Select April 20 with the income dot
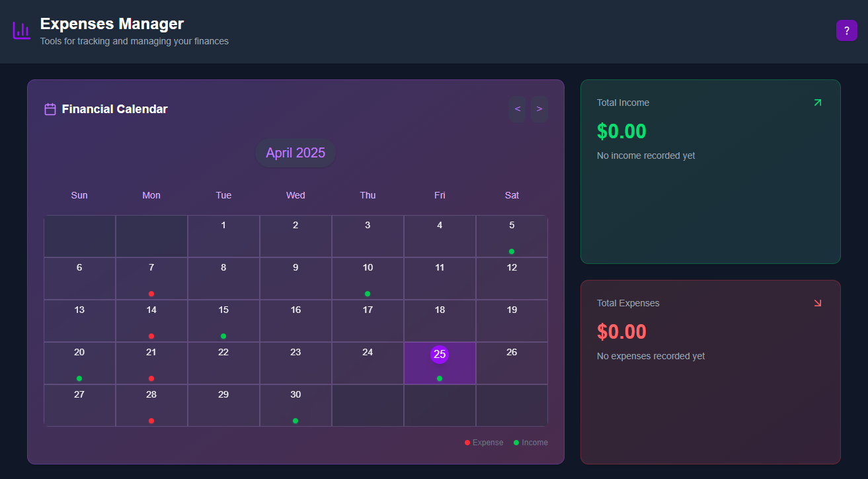The height and width of the screenshot is (479, 868). coord(79,363)
